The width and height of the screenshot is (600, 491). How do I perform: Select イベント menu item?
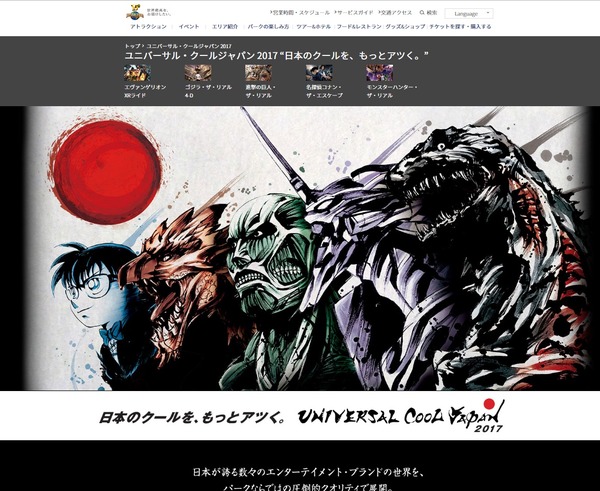pos(189,26)
